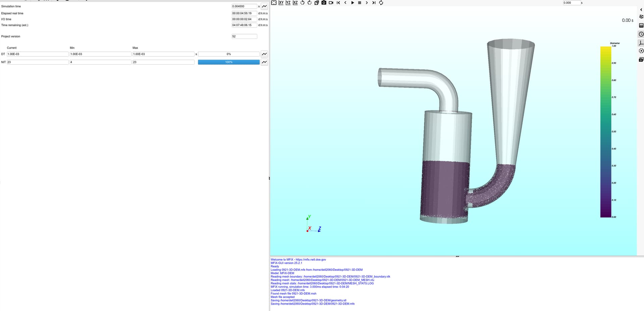Collapse the visualization sidebar with the chevron
The height and width of the screenshot is (311, 644).
pos(641,10)
